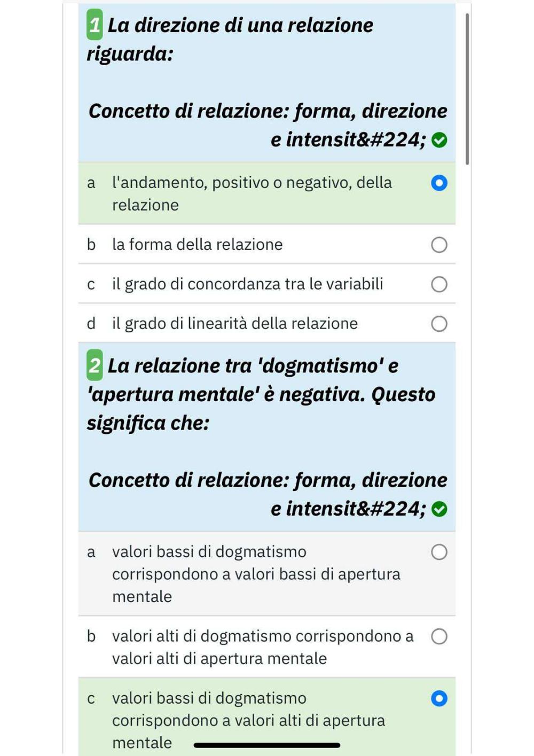The height and width of the screenshot is (756, 534).
Task: Click answer text "il grado di linearità della relazione"
Action: [x=235, y=324]
